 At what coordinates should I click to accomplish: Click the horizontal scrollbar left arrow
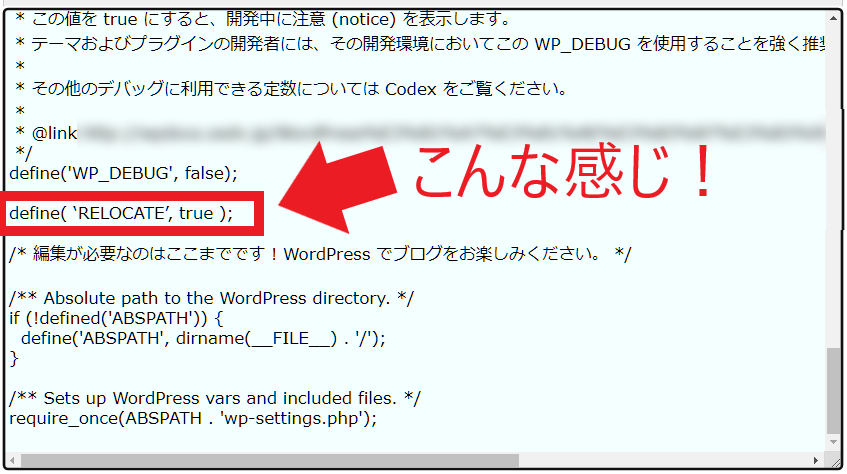[12, 460]
